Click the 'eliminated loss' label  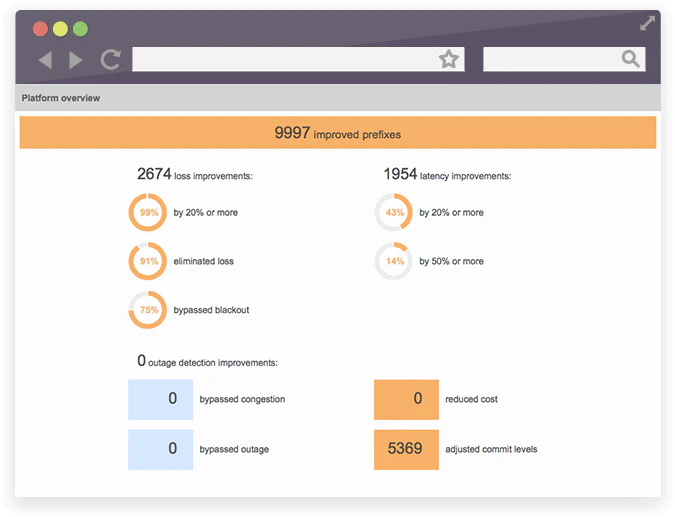pos(204,261)
